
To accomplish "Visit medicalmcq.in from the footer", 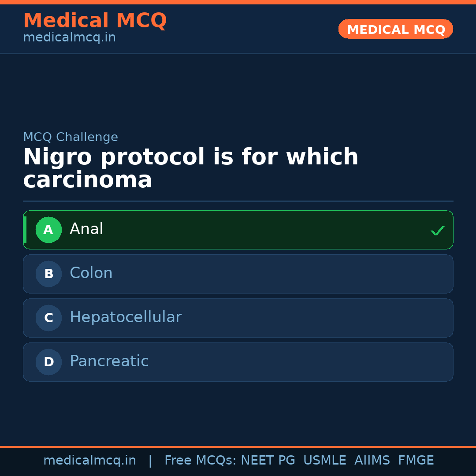I will (x=90, y=460).
